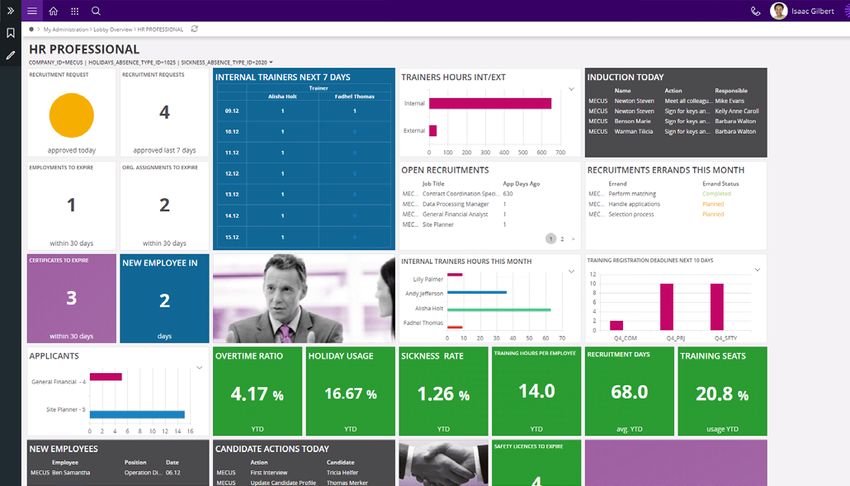Open the Overtime Ratio tile
Screen dimensions: 850x486
[257, 391]
